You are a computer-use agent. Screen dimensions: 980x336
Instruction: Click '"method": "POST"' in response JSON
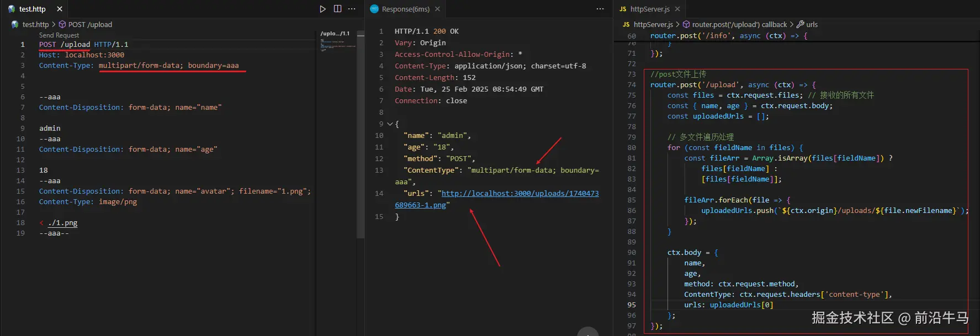439,159
